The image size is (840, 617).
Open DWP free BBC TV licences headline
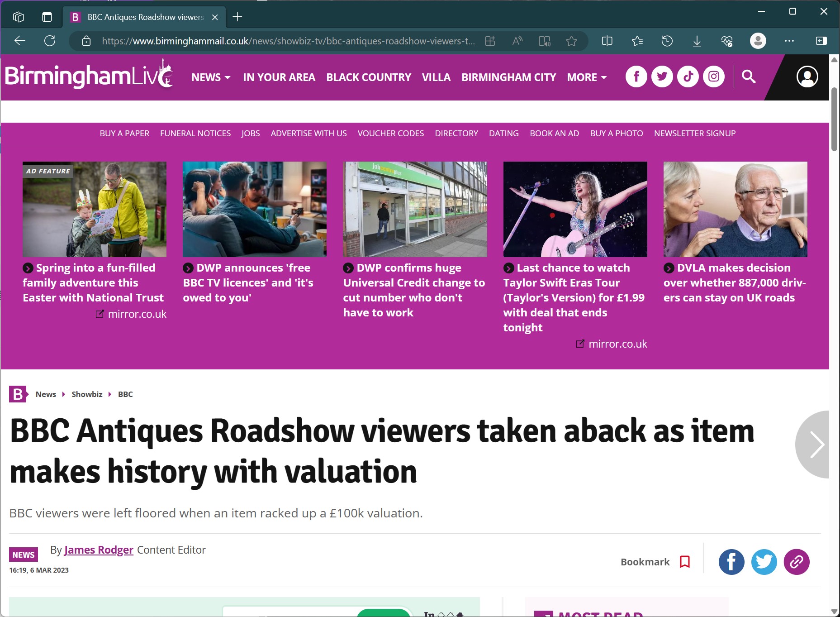pos(248,283)
